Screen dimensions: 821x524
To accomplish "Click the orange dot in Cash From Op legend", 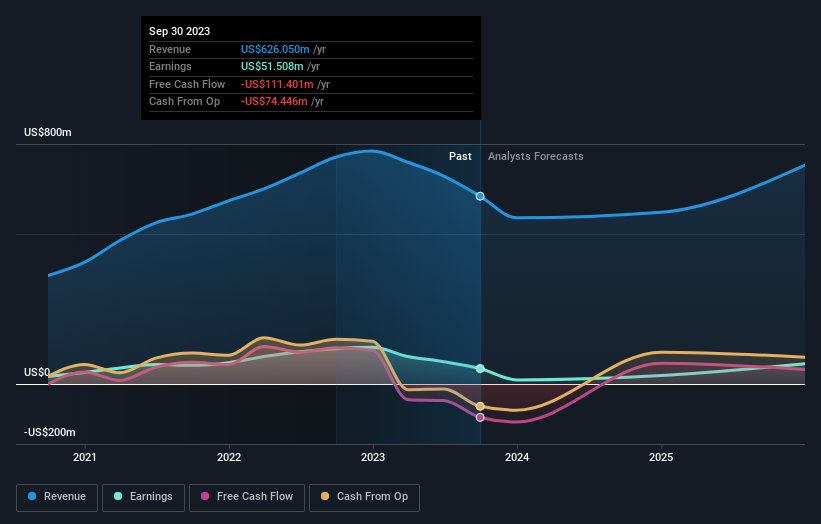I will click(325, 496).
